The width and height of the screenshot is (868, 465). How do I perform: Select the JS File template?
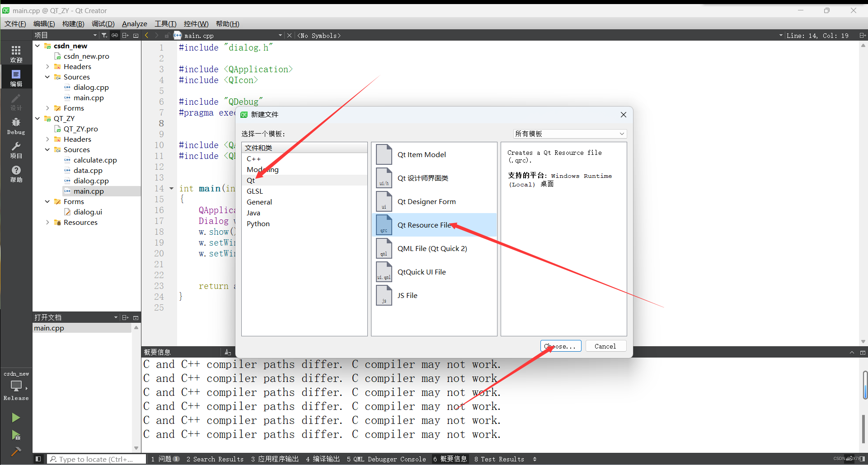tap(434, 295)
